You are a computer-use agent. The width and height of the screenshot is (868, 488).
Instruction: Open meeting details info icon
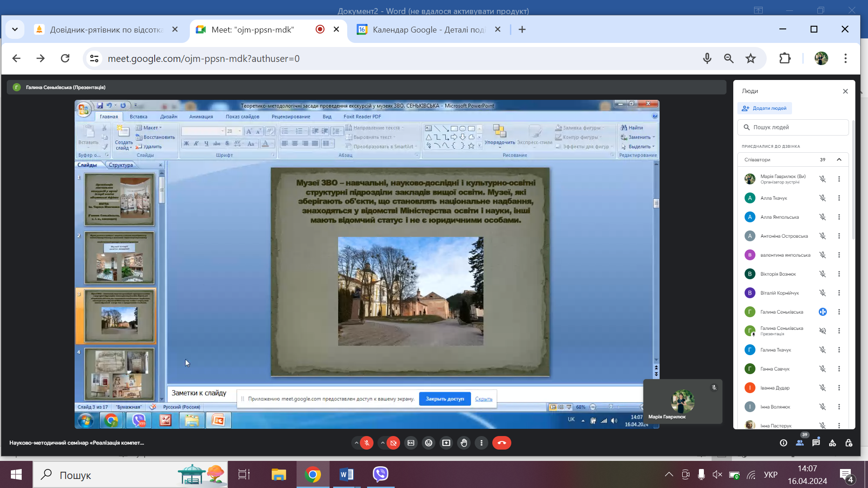783,443
